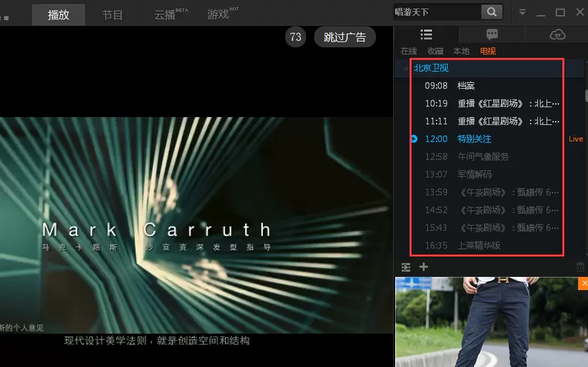The image size is (588, 367).
Task: Close the advertisement with orange X
Action: 583,283
